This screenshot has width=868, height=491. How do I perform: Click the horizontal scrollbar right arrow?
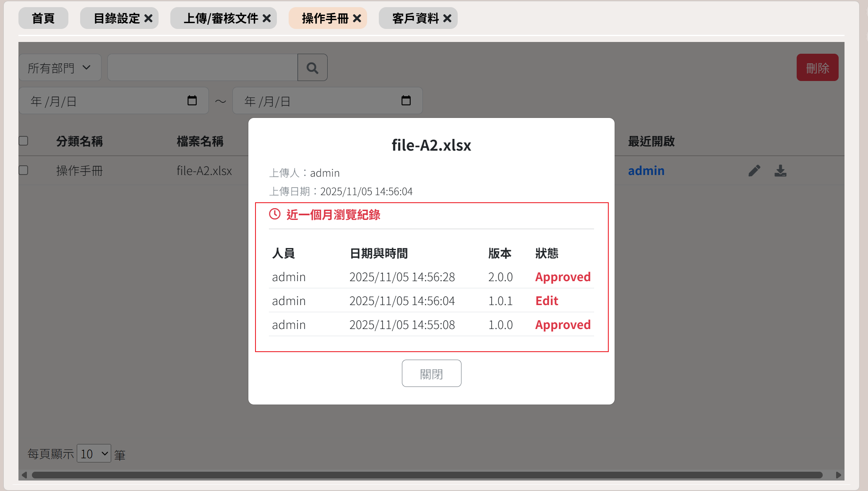(x=838, y=475)
